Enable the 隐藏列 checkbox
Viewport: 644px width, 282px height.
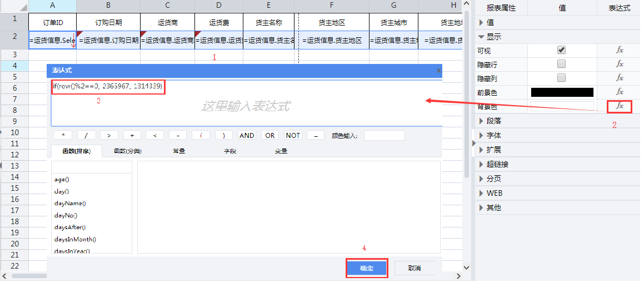click(x=561, y=78)
